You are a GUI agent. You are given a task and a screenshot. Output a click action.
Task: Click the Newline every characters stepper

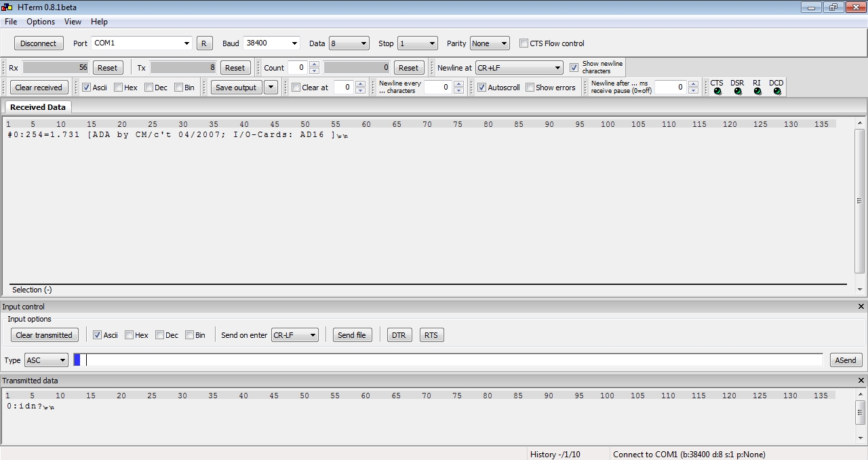tap(459, 88)
